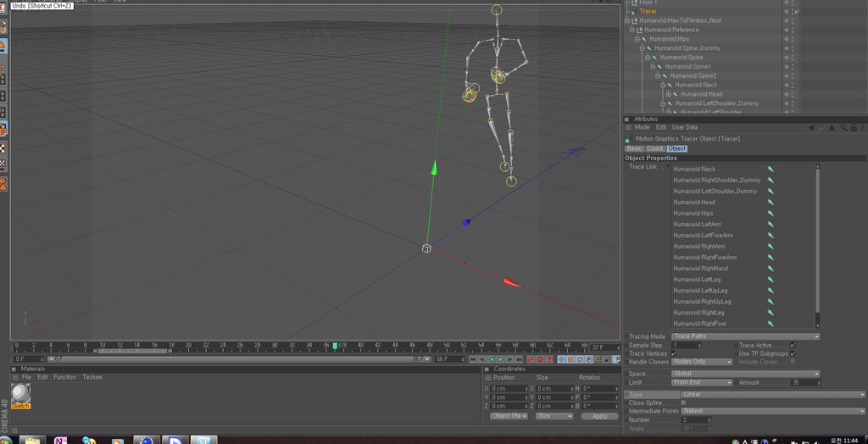868x444 pixels.
Task: Go to start of animation
Action: [x=473, y=359]
